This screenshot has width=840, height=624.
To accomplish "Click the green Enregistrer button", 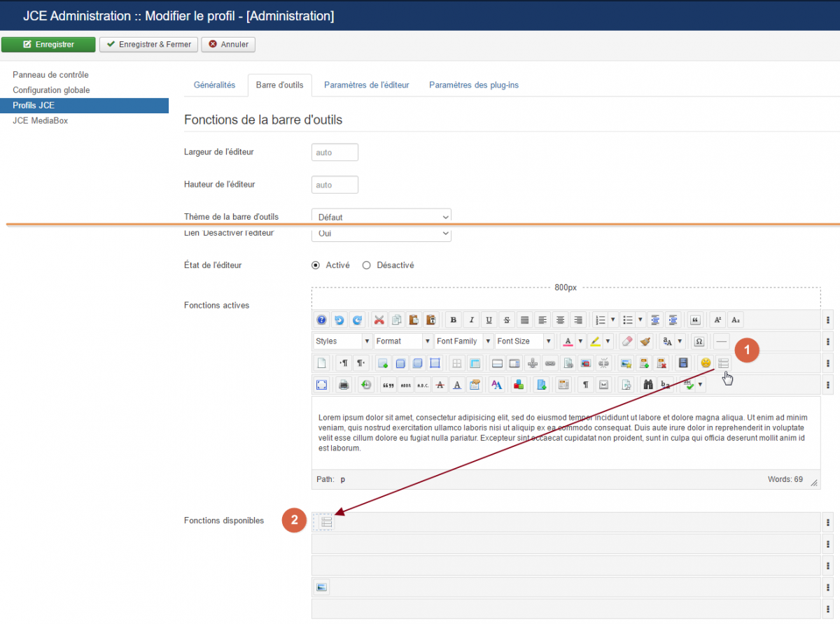I will pos(48,44).
